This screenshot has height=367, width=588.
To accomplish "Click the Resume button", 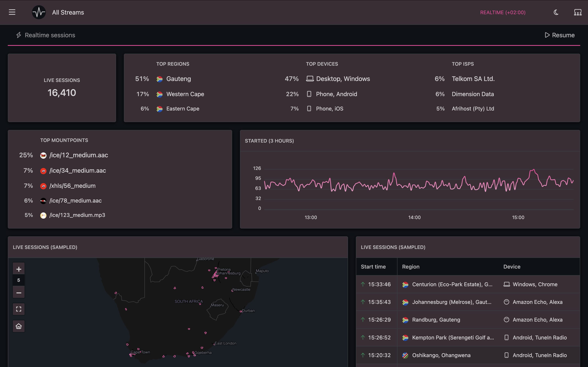I will click(x=559, y=35).
